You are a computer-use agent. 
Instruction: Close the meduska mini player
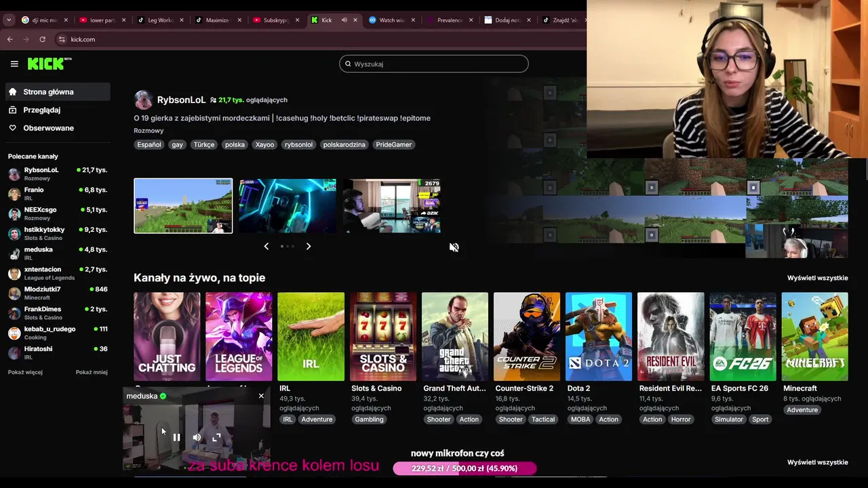261,396
